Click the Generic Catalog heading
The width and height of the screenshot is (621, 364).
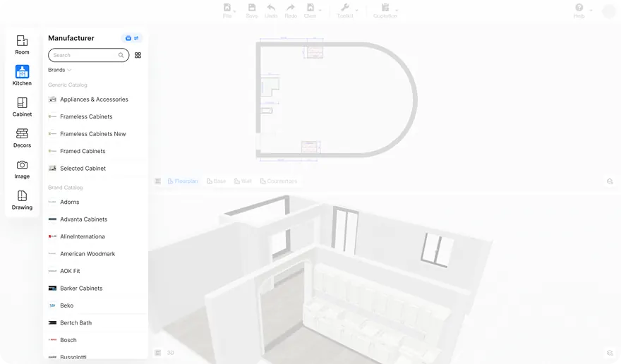(67, 85)
